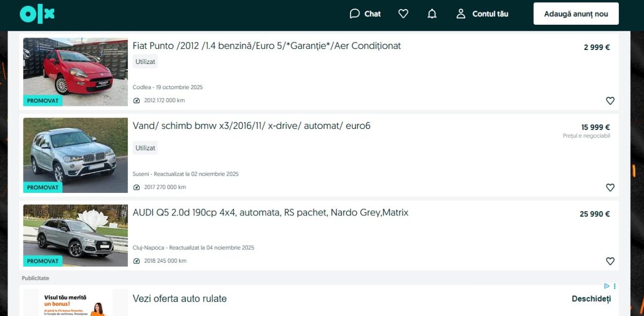
Task: Open the notifications bell
Action: [x=432, y=14]
